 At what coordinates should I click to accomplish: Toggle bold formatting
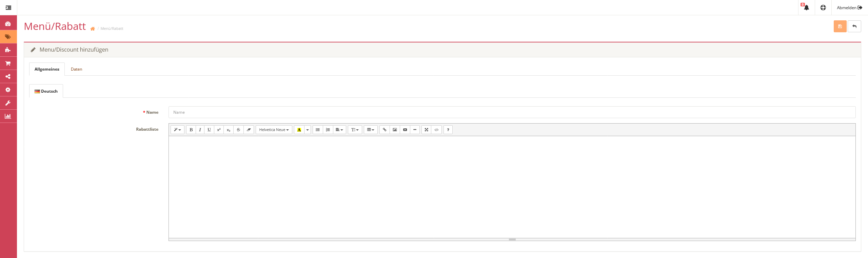pos(191,130)
